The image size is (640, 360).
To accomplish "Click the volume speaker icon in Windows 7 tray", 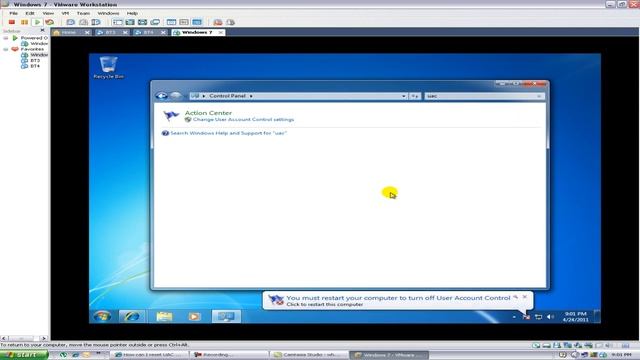I will pos(550,317).
